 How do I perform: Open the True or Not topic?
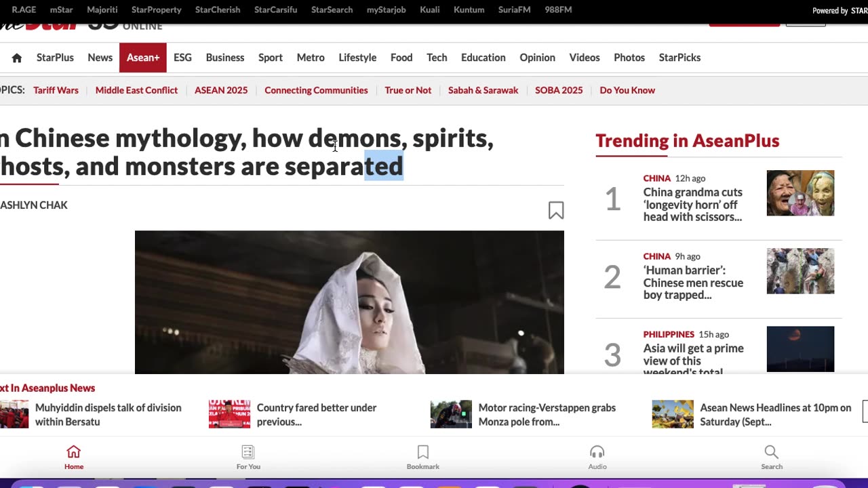pos(408,90)
